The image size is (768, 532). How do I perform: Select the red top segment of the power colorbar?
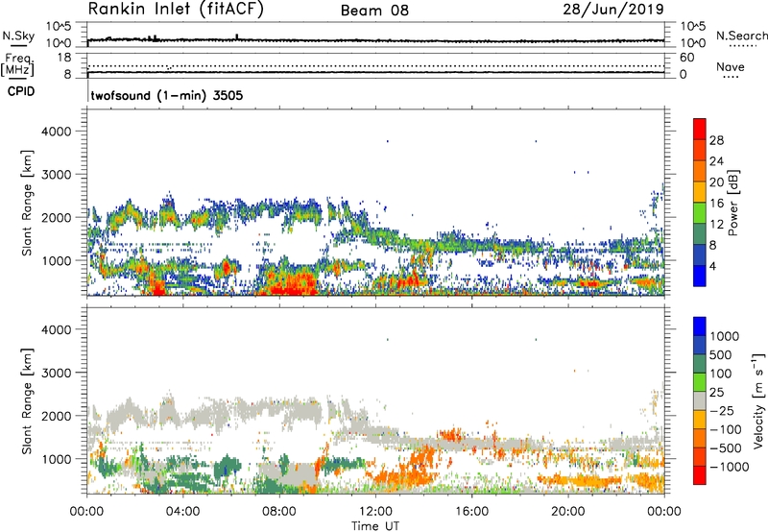tap(700, 129)
